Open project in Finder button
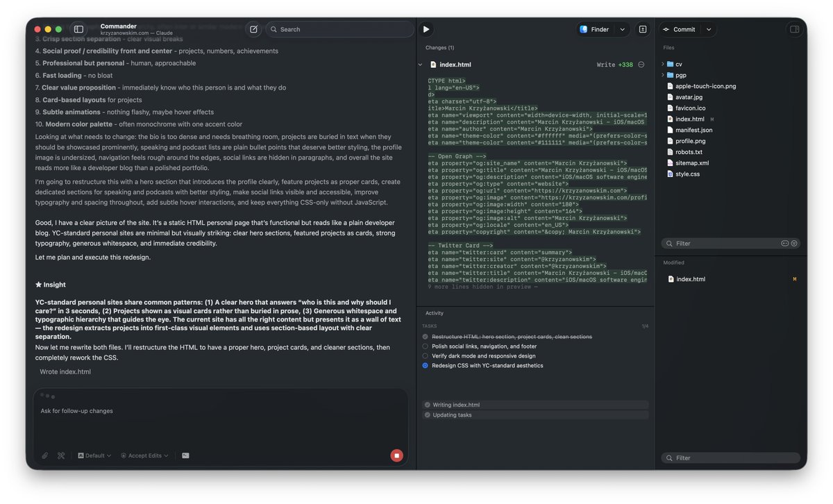Viewport: 833px width, 504px height. (x=595, y=29)
